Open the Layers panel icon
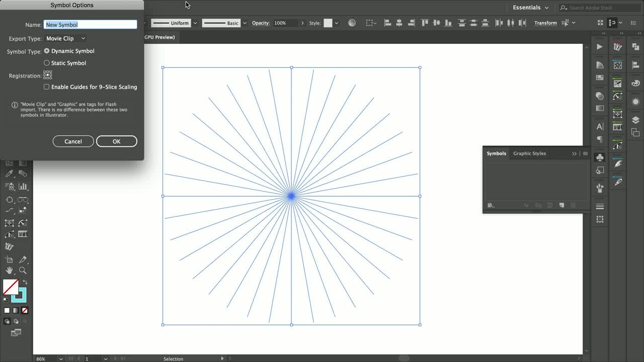The height and width of the screenshot is (362, 644). pyautogui.click(x=635, y=120)
